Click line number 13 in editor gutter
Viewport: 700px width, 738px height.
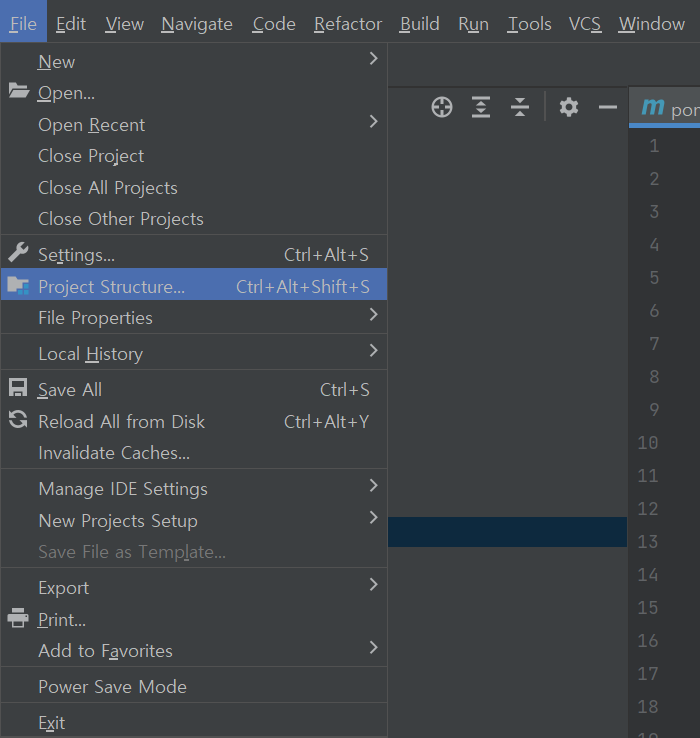point(647,541)
